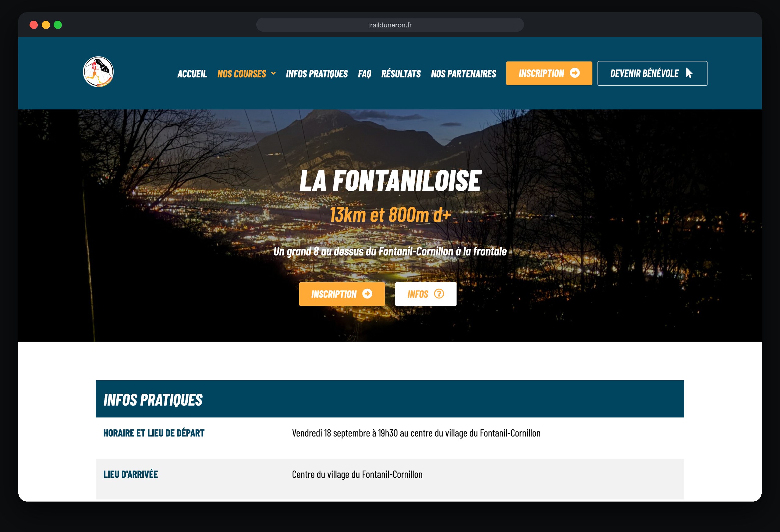Click the question mark icon in Infos button

click(439, 294)
